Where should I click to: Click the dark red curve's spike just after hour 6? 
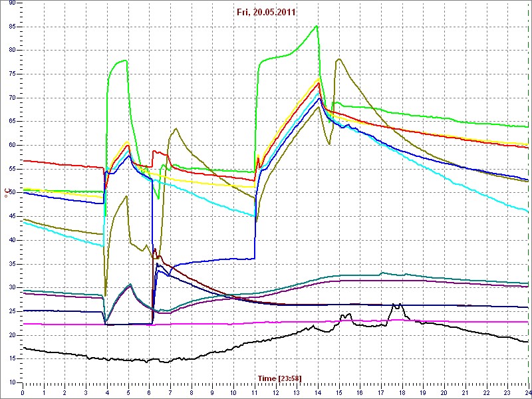coord(155,249)
